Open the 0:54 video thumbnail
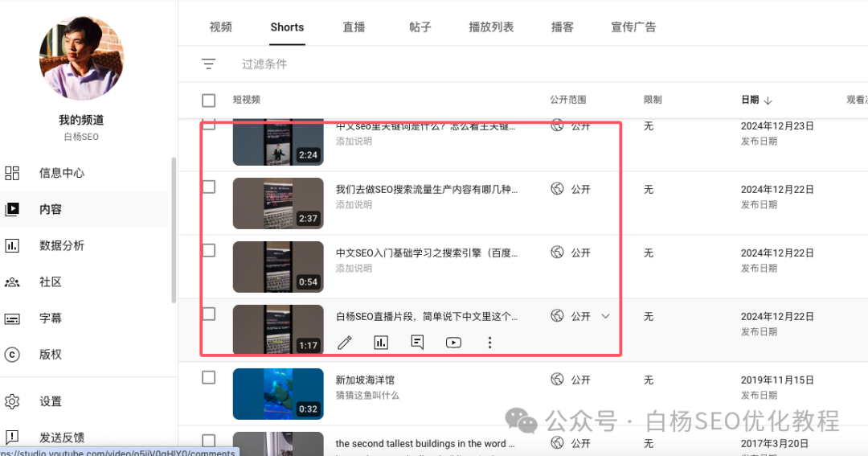 click(x=278, y=267)
